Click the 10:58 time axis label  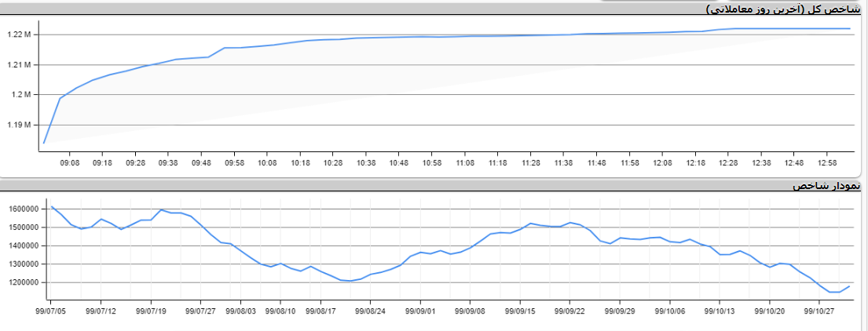(x=432, y=163)
